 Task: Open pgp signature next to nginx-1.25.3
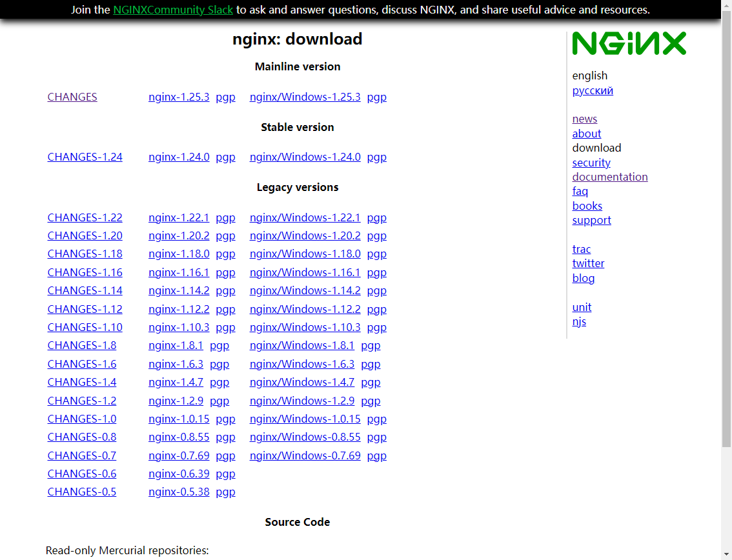(x=225, y=97)
